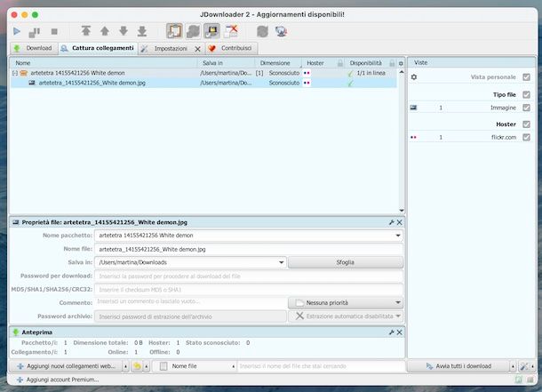Pause downloads using the pause toolbar icon

[x=35, y=32]
